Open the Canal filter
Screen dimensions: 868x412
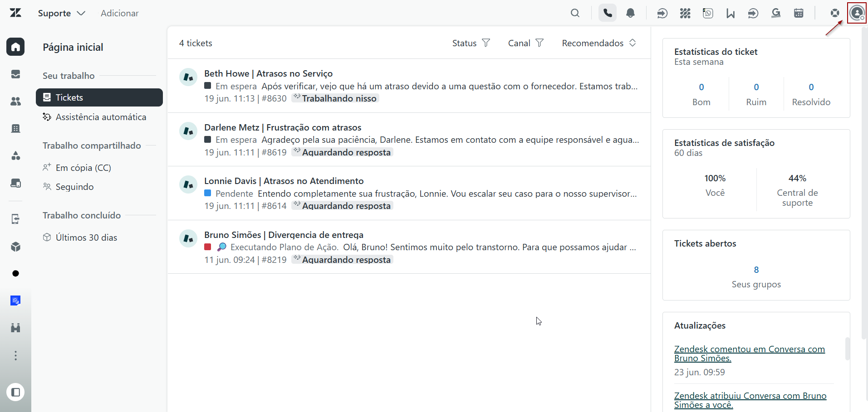point(525,43)
